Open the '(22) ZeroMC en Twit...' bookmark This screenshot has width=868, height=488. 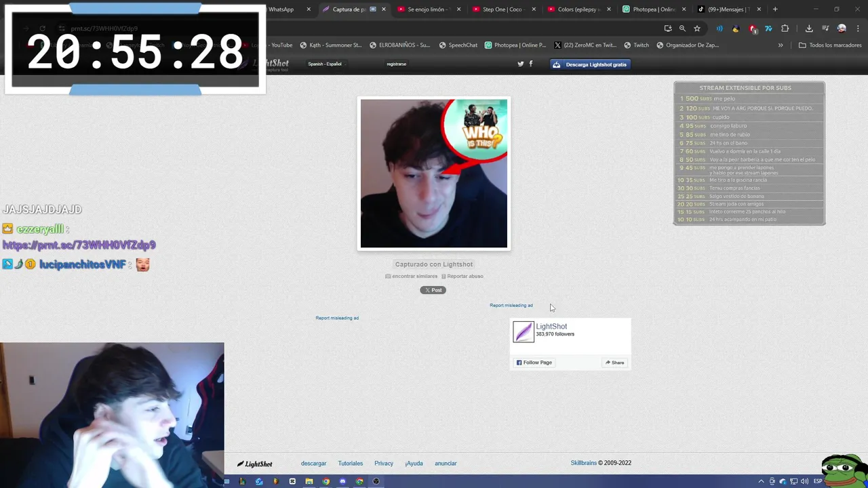(585, 45)
